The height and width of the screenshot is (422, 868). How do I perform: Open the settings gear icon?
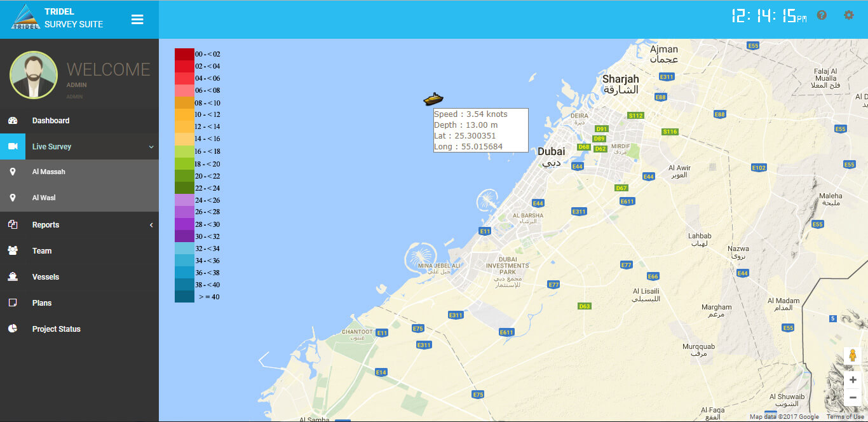click(x=848, y=15)
